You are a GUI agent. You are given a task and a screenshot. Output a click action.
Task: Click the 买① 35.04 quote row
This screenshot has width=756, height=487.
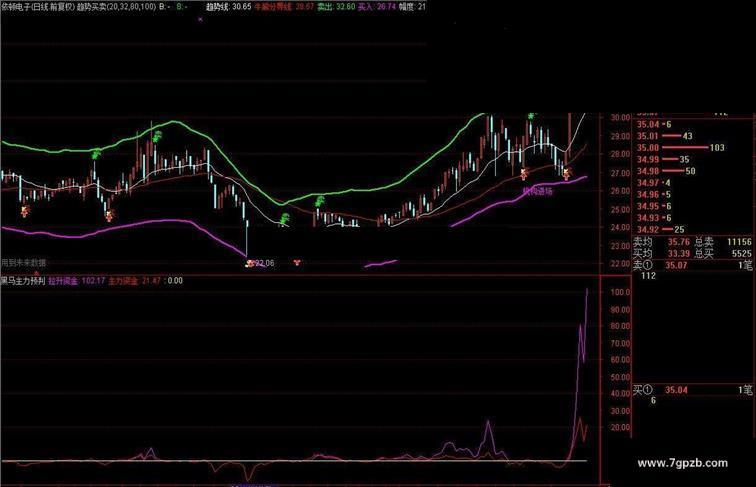pyautogui.click(x=693, y=390)
